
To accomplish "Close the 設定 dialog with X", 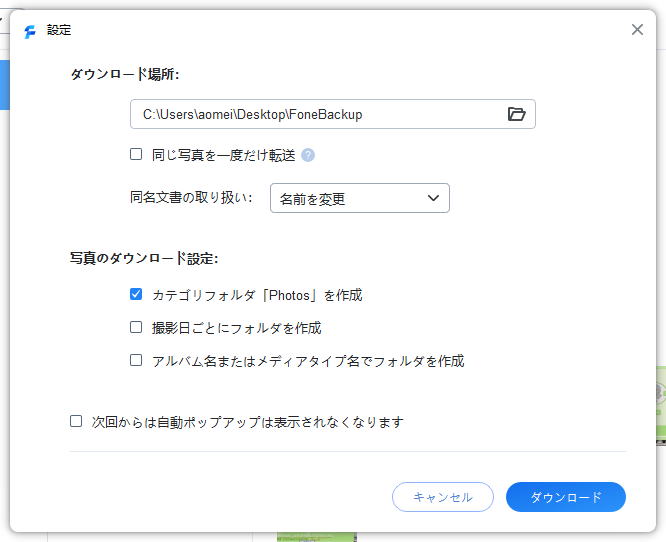I will pos(637,30).
